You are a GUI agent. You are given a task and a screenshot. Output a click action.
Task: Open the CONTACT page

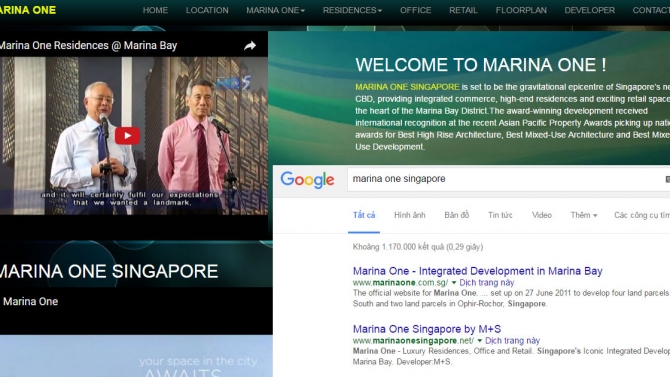(651, 10)
